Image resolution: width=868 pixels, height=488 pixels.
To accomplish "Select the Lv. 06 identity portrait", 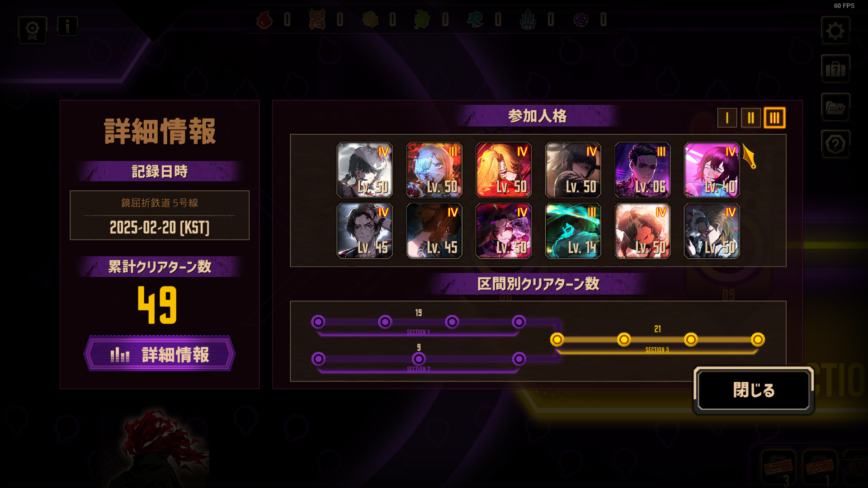I will click(x=642, y=170).
